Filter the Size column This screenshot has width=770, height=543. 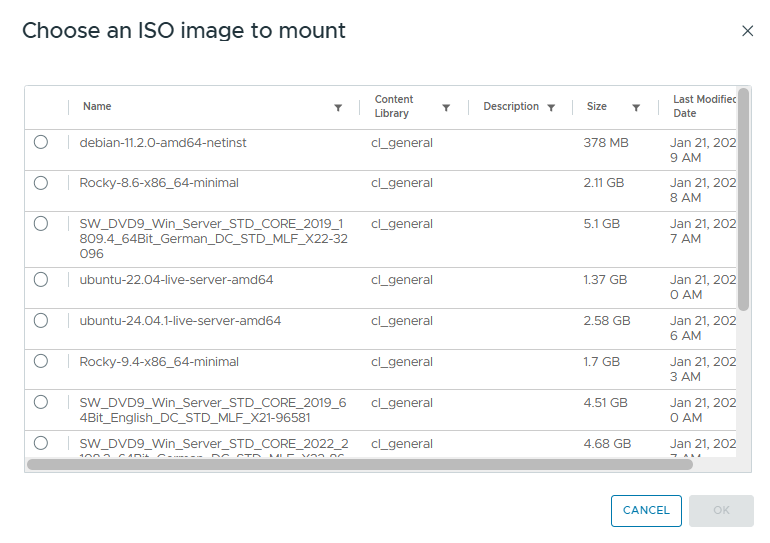(x=636, y=108)
